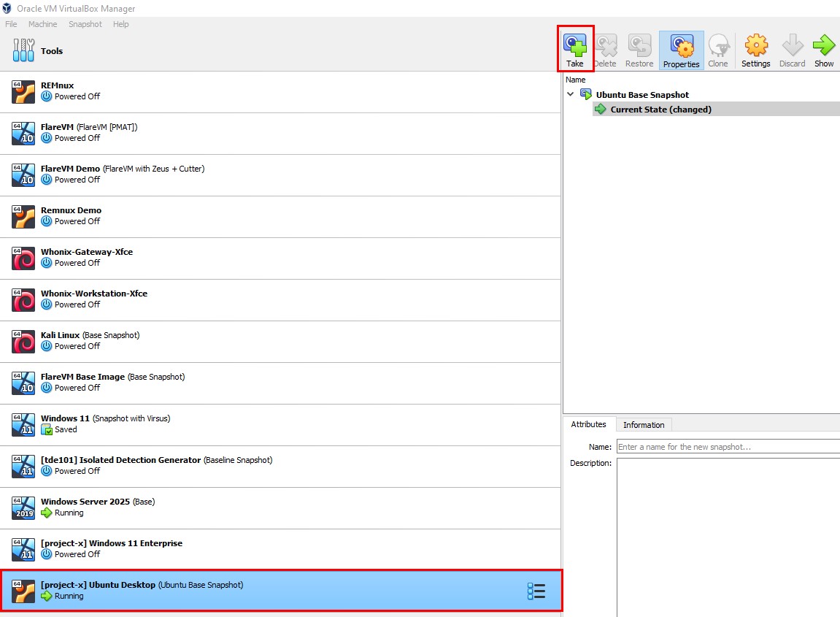The height and width of the screenshot is (617, 840).
Task: Collapse the Ubuntu Base Snapshot tree node
Action: pyautogui.click(x=571, y=94)
